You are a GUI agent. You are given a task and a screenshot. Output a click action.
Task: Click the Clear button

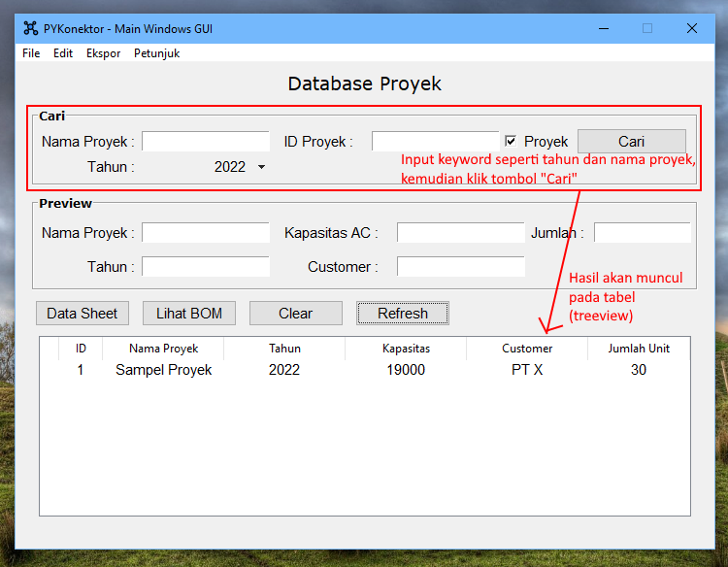[x=296, y=313]
